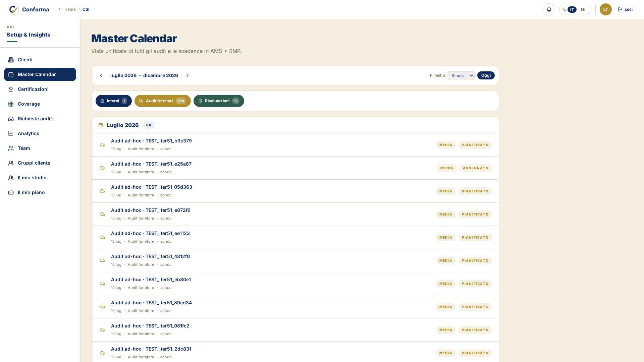This screenshot has width=644, height=362.
Task: Click the Richieste audit inbox icon
Action: coord(11,119)
